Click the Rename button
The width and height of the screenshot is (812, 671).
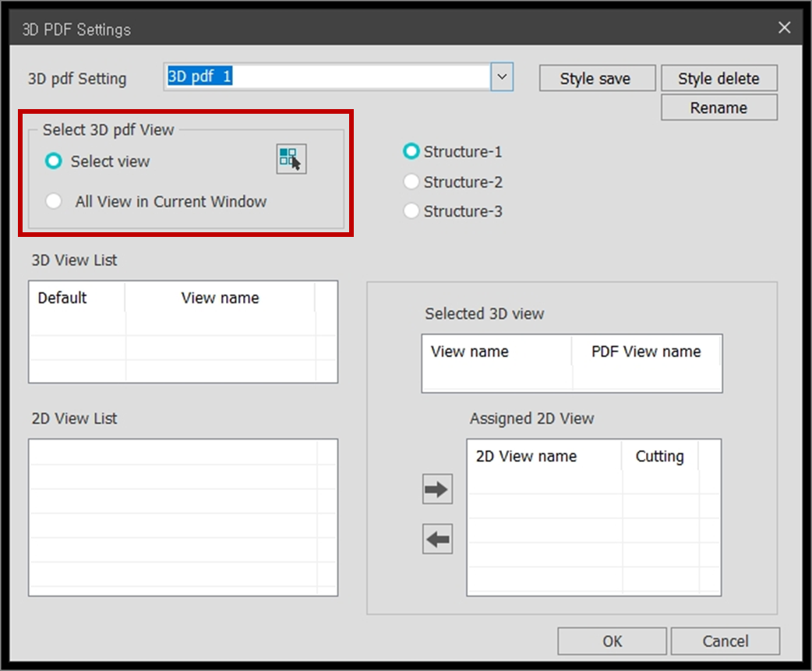pyautogui.click(x=718, y=108)
